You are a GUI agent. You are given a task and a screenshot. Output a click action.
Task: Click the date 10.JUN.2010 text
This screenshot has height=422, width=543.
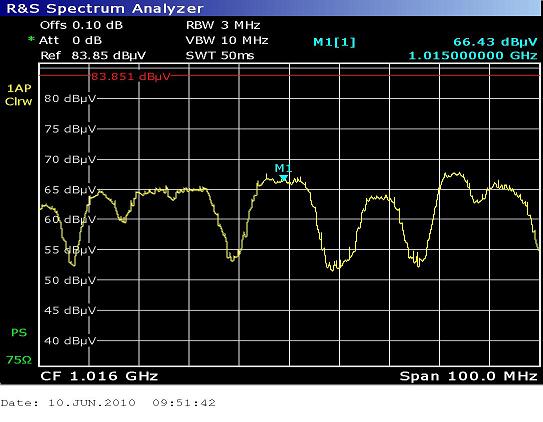click(x=92, y=403)
